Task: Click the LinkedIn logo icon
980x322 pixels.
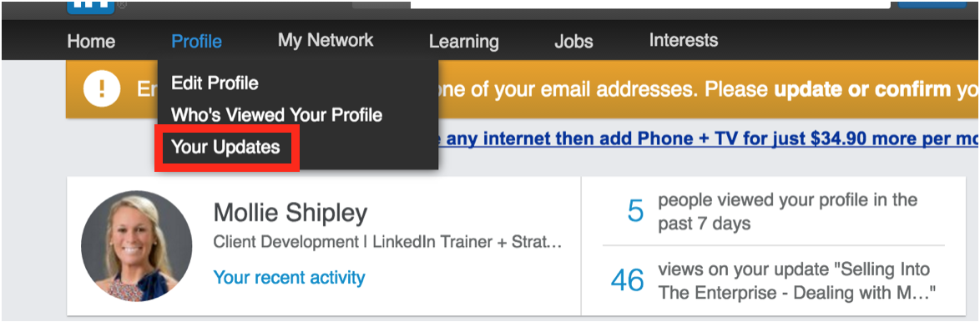Action: pos(91,7)
